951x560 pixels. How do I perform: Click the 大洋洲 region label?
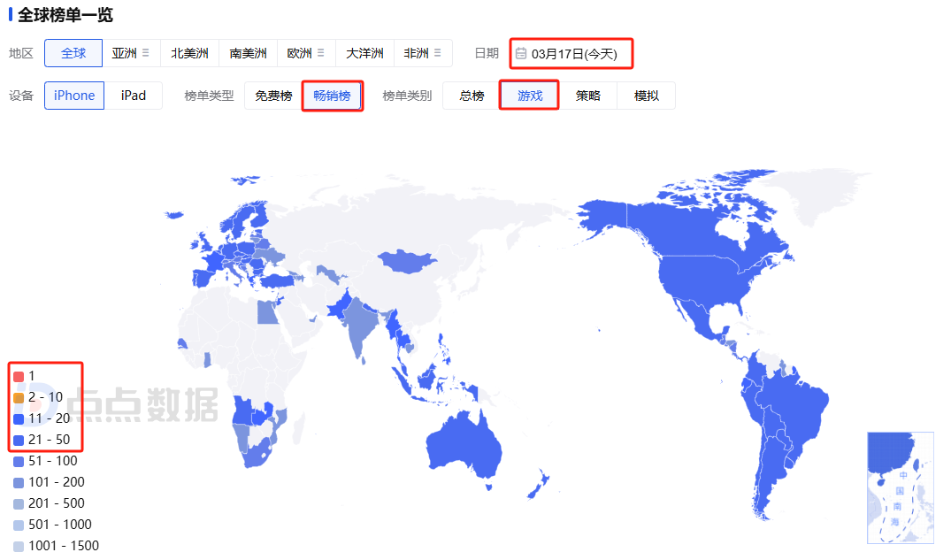point(364,53)
